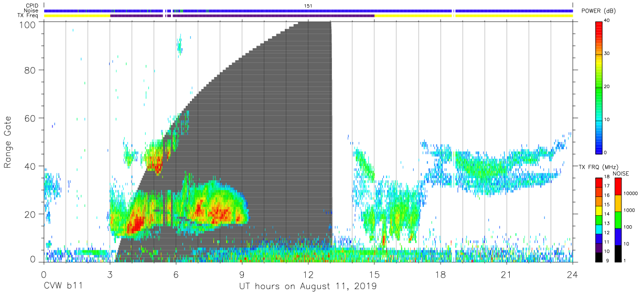Click the 'Range Gate' y-axis title
Image resolution: width=644 pixels, height=297 pixels.
click(x=8, y=142)
